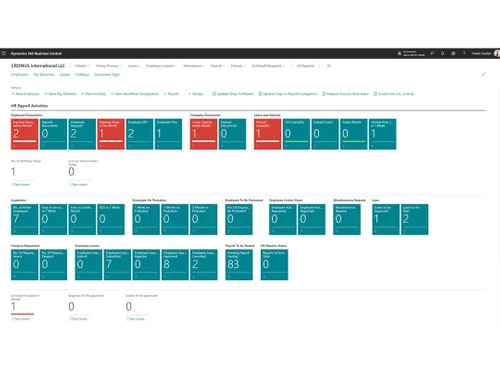Image resolution: width=500 pixels, height=375 pixels.
Task: Expand the Master menu
Action: point(82,66)
